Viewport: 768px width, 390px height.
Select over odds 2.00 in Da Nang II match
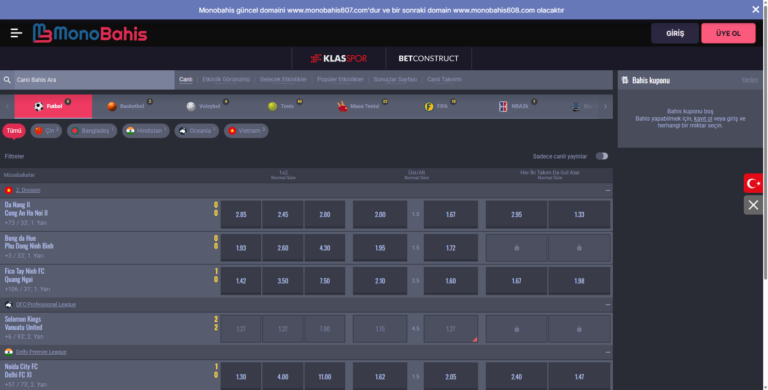pos(380,215)
